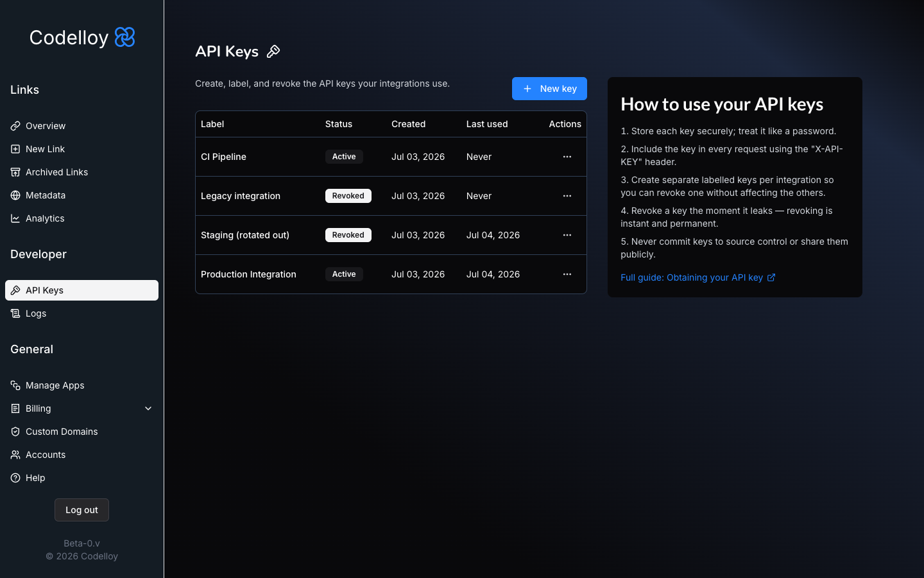Click the Overview link icon in sidebar
Screen dimensions: 924x578
(x=15, y=126)
